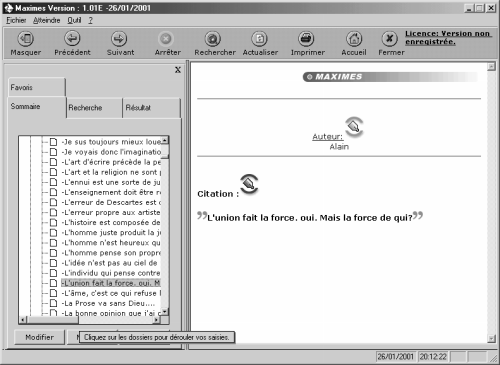Image resolution: width=500 pixels, height=365 pixels.
Task: Return home with the Accueil icon
Action: tap(354, 39)
